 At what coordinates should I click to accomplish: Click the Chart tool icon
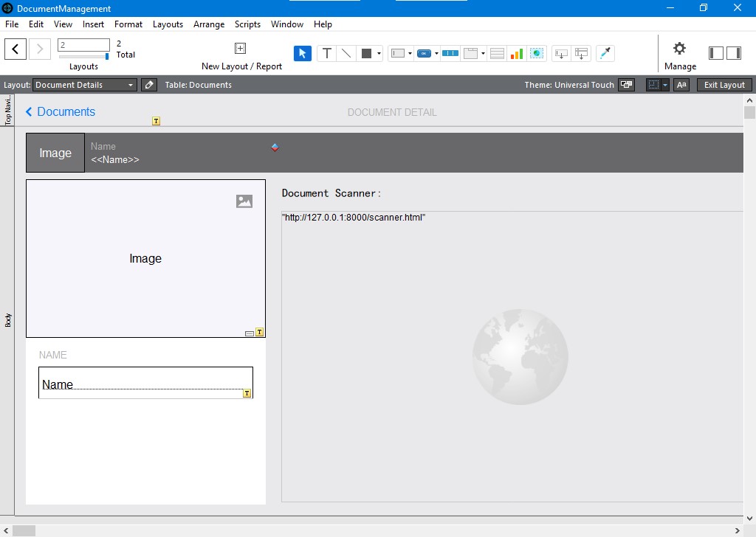pyautogui.click(x=516, y=53)
